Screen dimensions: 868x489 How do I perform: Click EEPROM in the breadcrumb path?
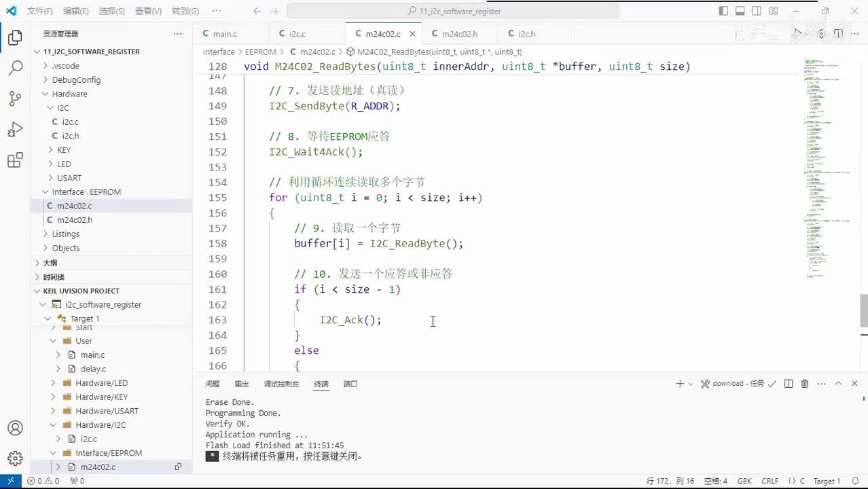[x=261, y=52]
